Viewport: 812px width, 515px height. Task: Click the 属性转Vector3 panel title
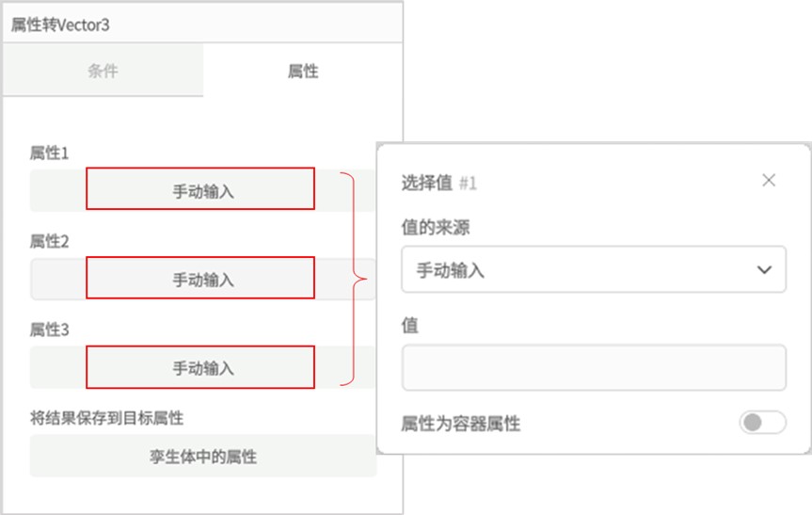[x=60, y=24]
